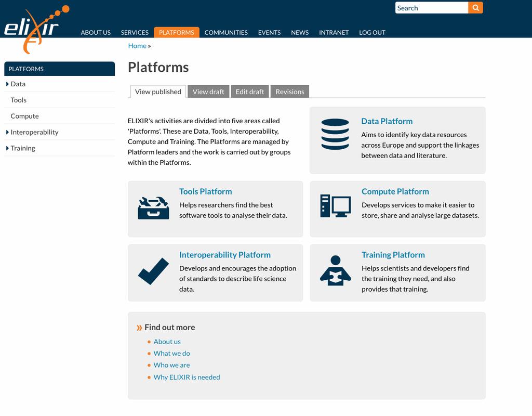532x416 pixels.
Task: Open the News menu item
Action: point(300,33)
